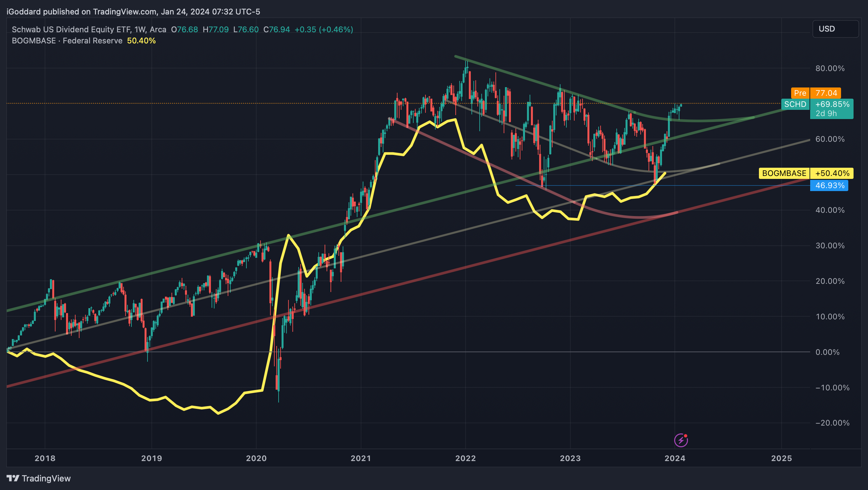Click the C76.94 close value in legend

[277, 29]
